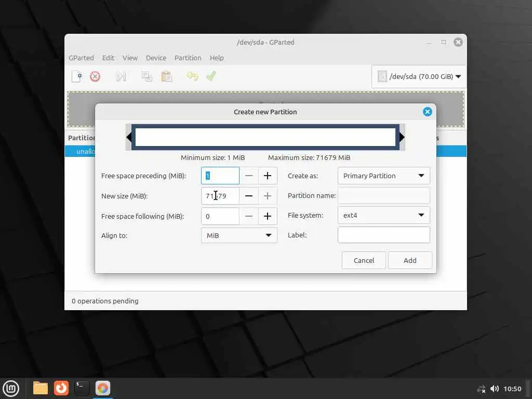The image size is (532, 399).
Task: Open the Edit menu
Action: click(x=108, y=58)
